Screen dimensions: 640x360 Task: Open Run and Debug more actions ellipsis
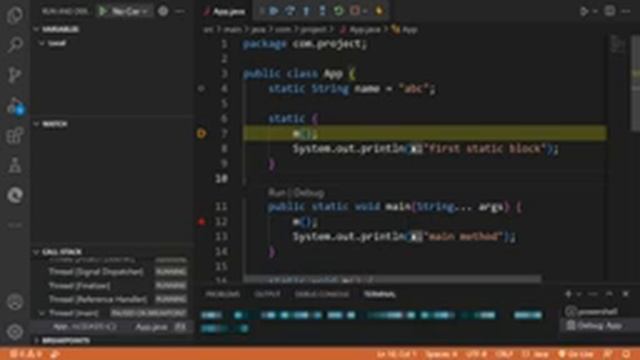(180, 11)
